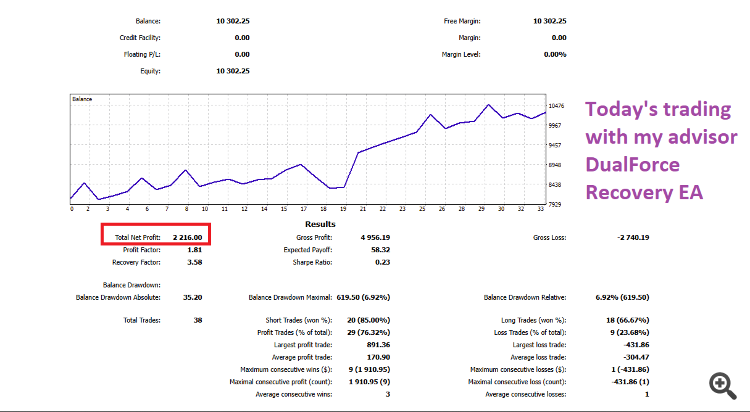
Task: Select the Total Trades value 38
Action: (x=198, y=320)
